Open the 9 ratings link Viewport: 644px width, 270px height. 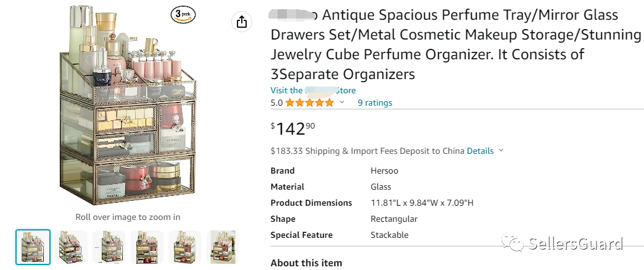(x=374, y=103)
